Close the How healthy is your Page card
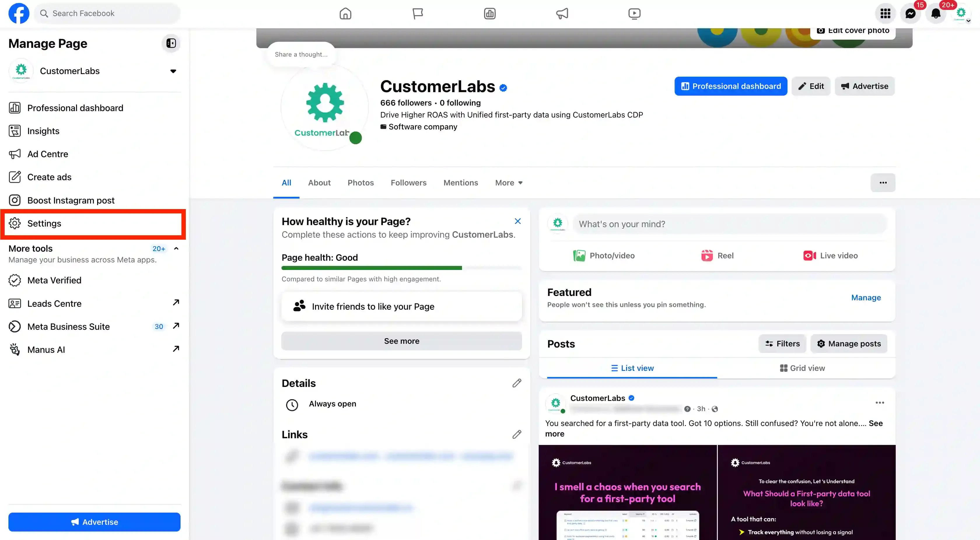The height and width of the screenshot is (540, 980). (517, 221)
